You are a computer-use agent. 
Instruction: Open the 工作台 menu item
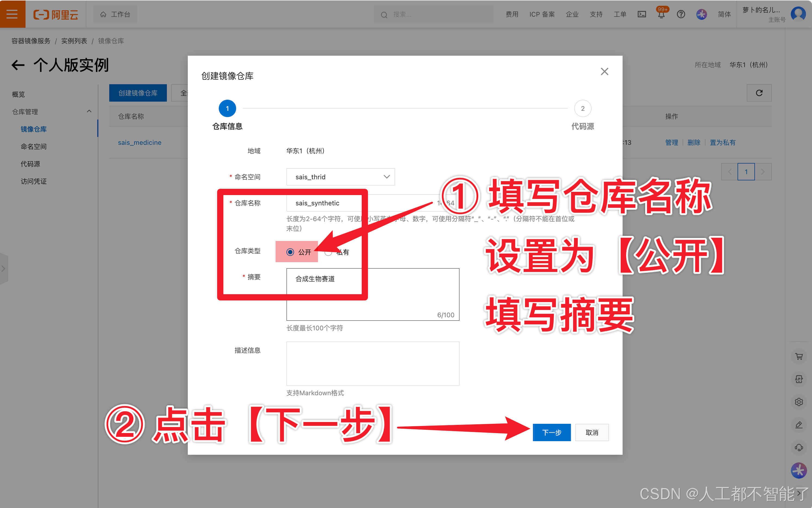[115, 14]
